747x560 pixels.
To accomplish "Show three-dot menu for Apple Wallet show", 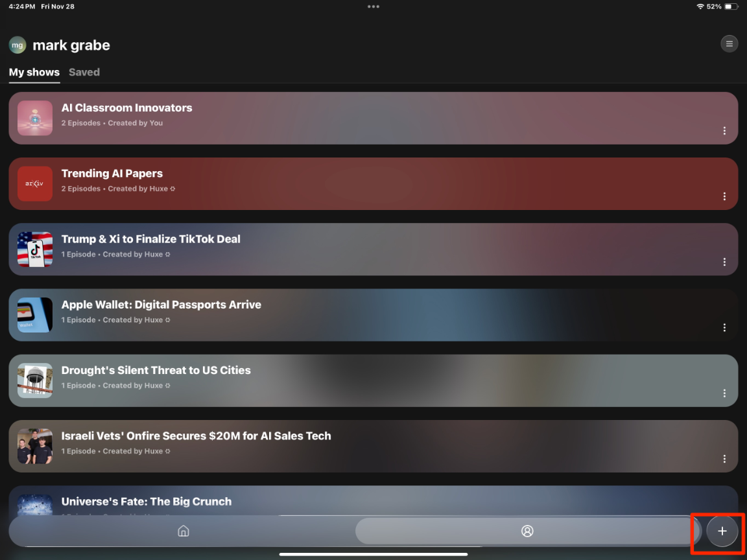I will tap(724, 328).
